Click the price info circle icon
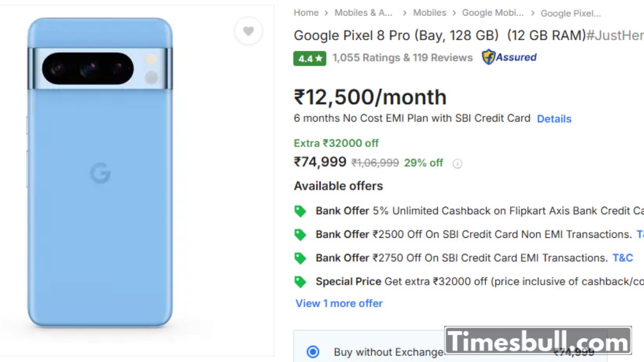This screenshot has height=362, width=644. tap(457, 163)
